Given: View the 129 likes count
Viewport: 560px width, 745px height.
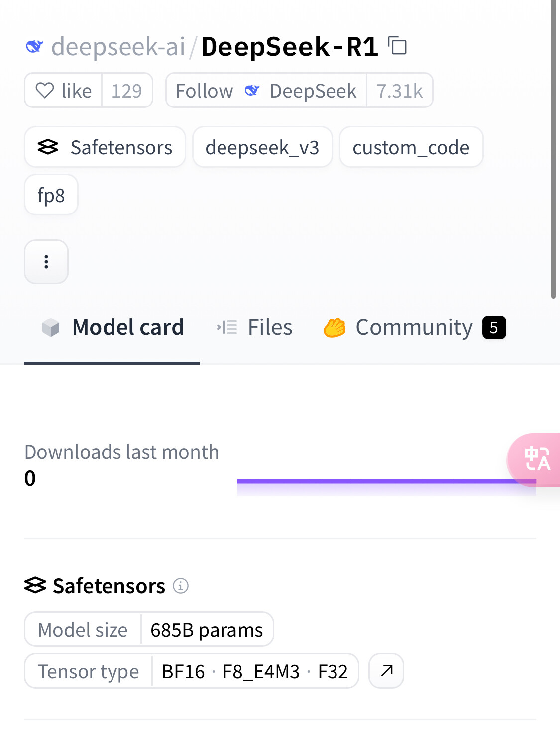Looking at the screenshot, I should click(127, 91).
